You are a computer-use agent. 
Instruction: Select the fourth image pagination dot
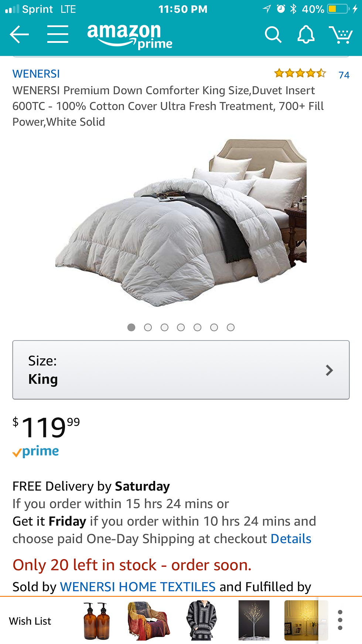(x=181, y=327)
